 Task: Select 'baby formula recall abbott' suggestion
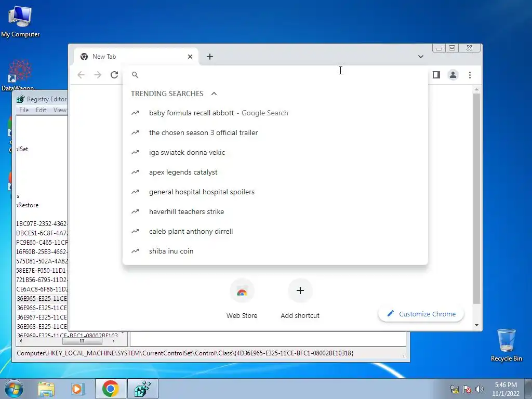click(275, 113)
